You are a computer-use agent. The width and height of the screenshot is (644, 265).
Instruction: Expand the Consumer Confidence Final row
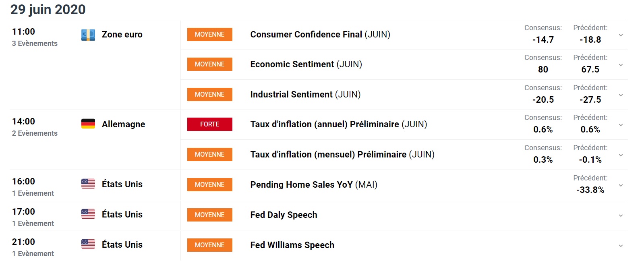click(621, 35)
